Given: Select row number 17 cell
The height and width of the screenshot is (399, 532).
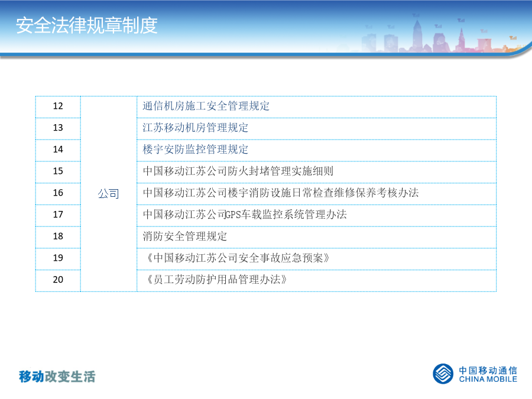Looking at the screenshot, I should 58,215.
